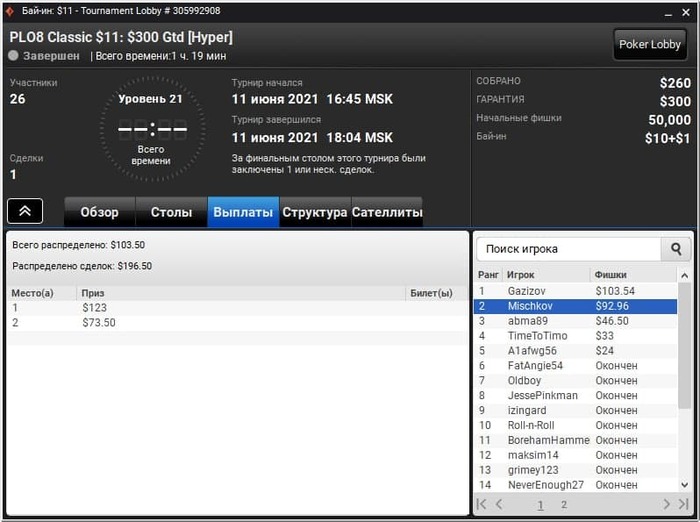
Task: Click PokerStars logo in title bar
Action: point(9,11)
